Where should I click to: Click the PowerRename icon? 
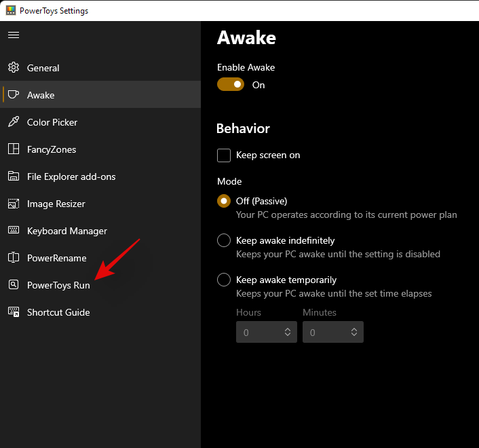[14, 258]
